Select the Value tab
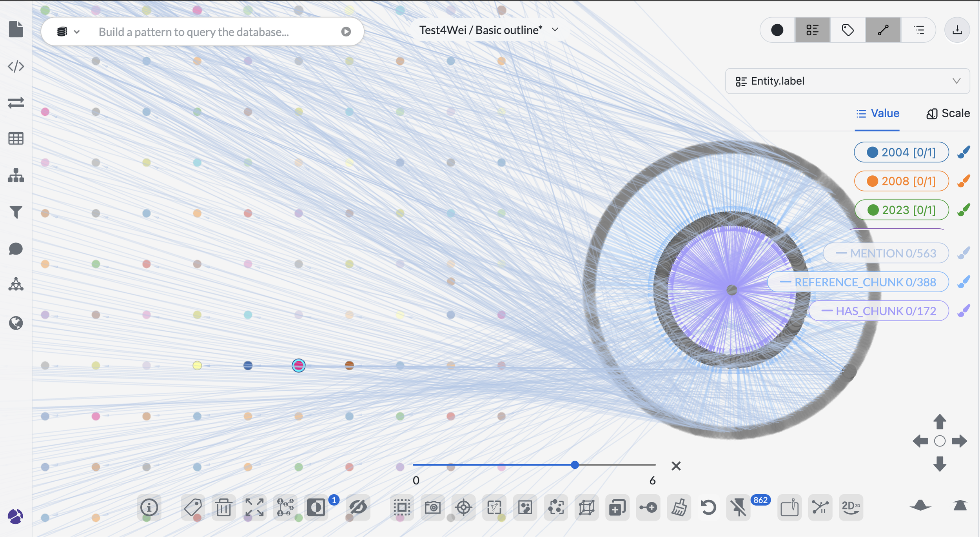 tap(878, 113)
